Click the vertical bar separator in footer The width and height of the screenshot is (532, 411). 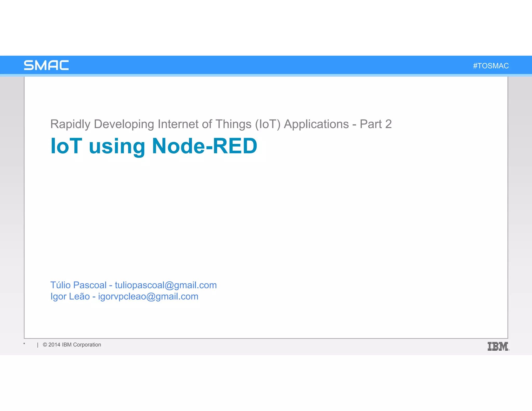pyautogui.click(x=38, y=345)
